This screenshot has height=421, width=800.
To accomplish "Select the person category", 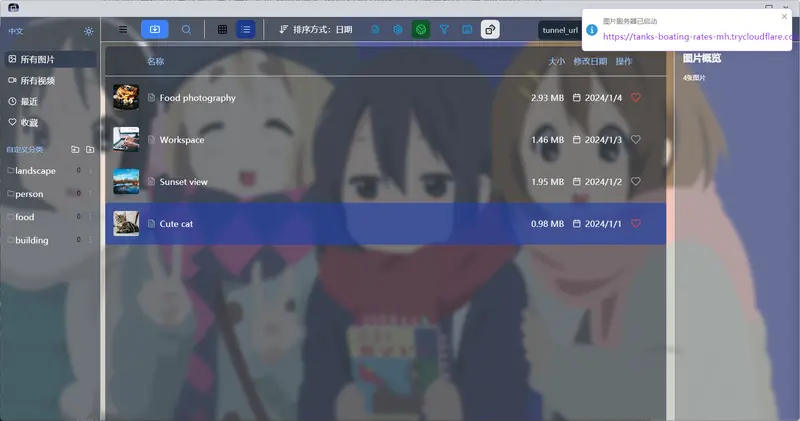I will 29,194.
